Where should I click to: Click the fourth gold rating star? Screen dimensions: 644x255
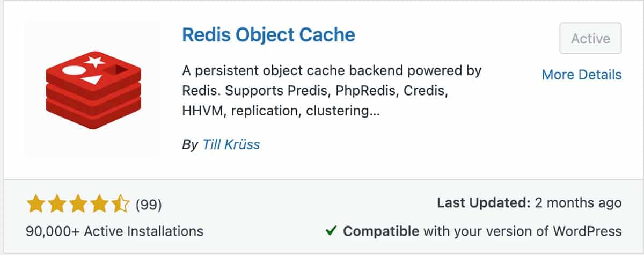[99, 204]
